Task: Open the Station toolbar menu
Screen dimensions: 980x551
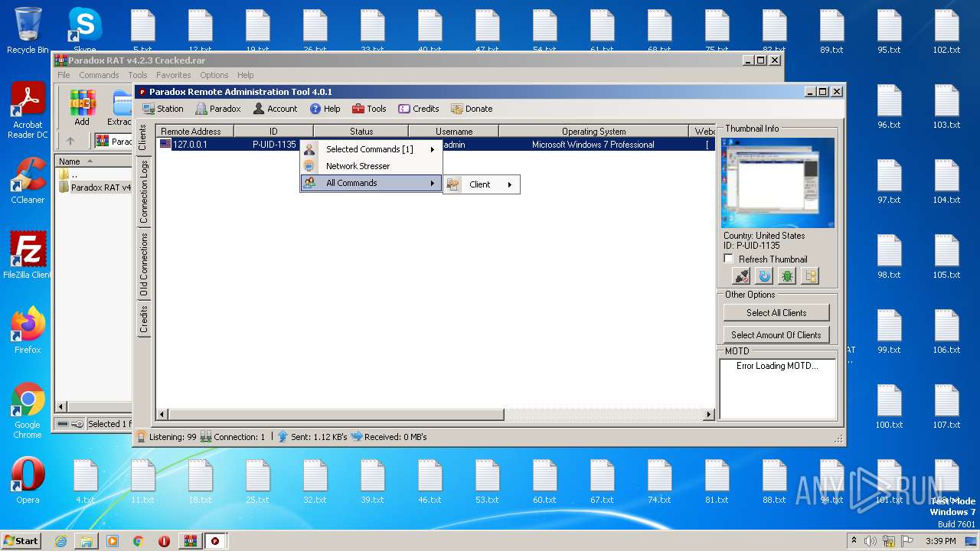Action: [x=162, y=109]
